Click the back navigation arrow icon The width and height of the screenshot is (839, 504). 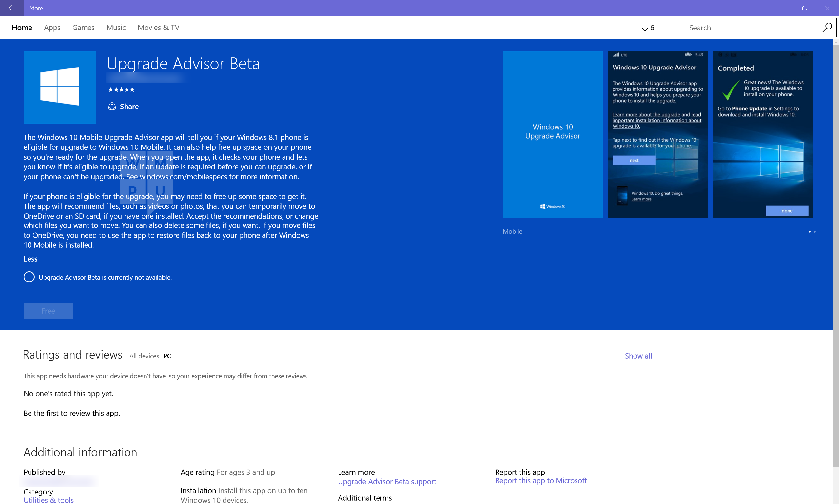coord(12,8)
